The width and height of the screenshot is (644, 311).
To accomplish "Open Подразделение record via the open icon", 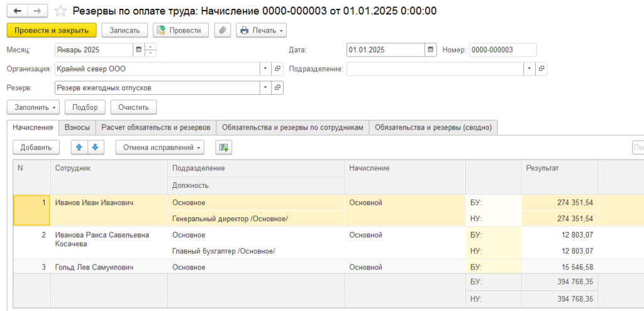I will click(541, 68).
